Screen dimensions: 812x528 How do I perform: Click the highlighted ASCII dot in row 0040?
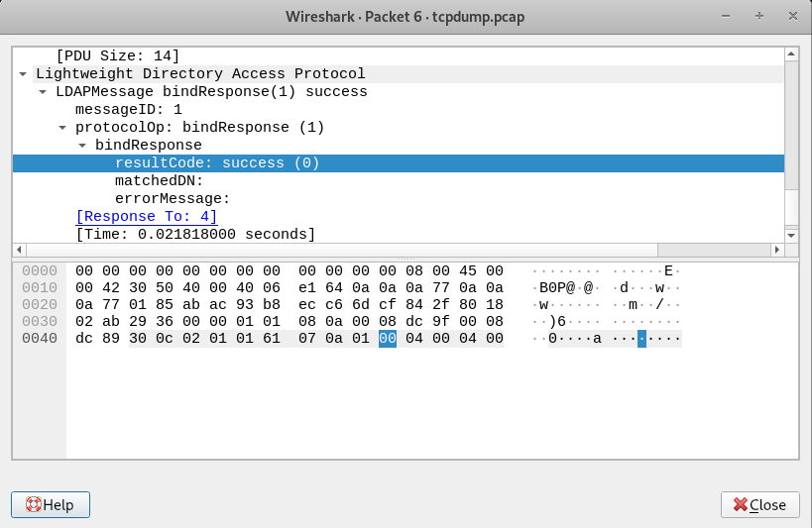point(641,339)
